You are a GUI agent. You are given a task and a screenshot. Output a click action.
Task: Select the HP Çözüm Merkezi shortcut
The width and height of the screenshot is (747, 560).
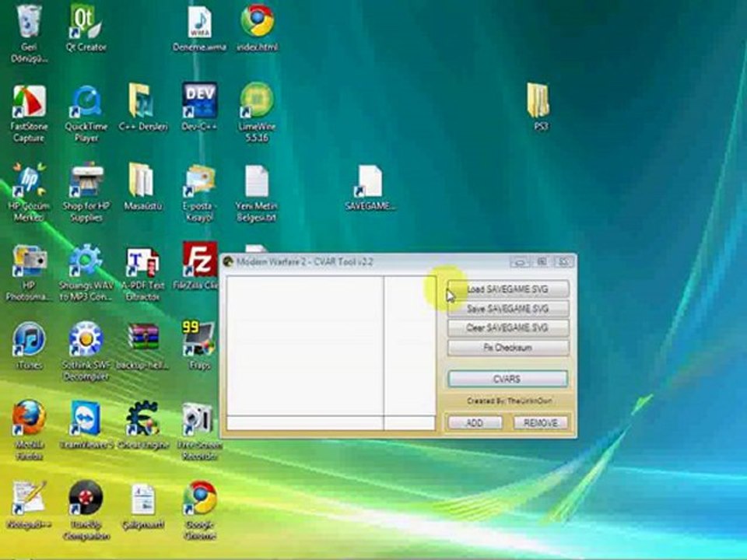click(x=29, y=192)
